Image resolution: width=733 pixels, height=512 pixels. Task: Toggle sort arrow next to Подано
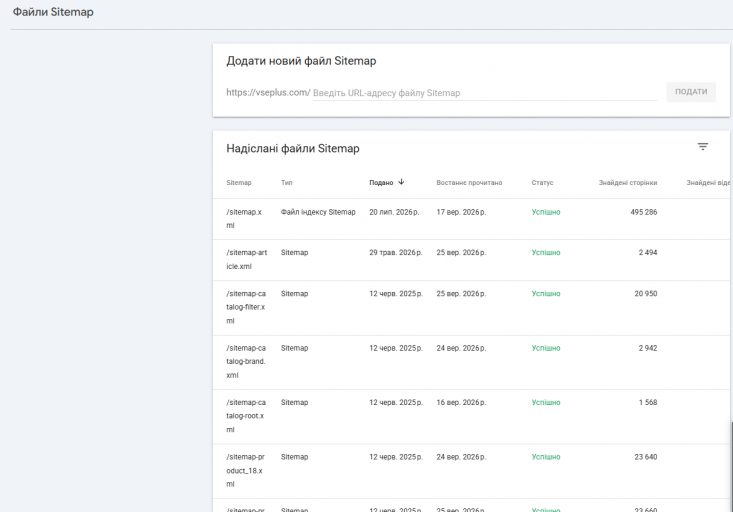point(401,182)
